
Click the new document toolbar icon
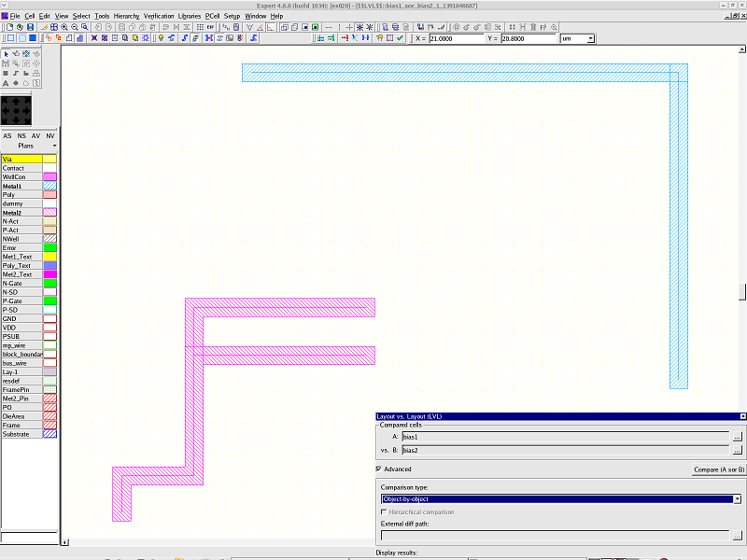(9, 27)
